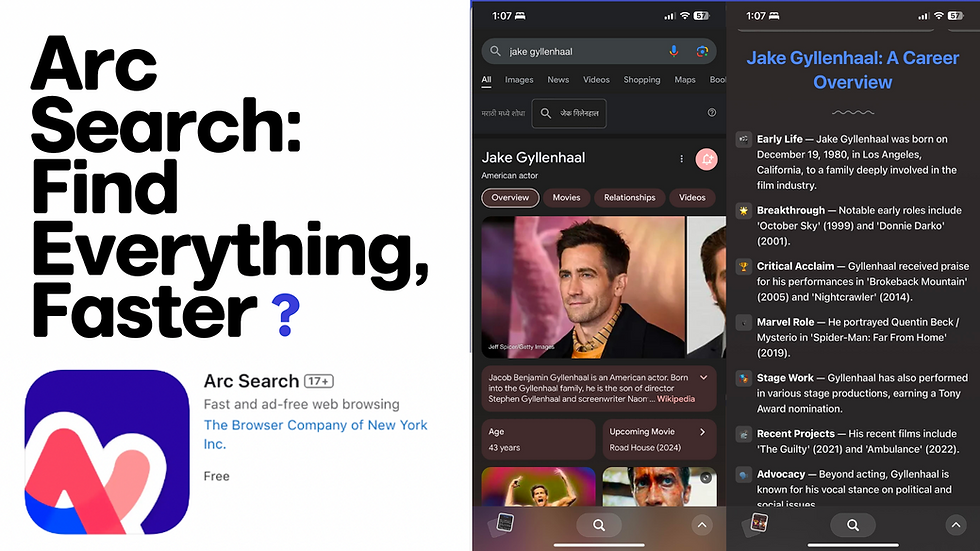Open the shirtless boxing movie thumbnail

538,487
